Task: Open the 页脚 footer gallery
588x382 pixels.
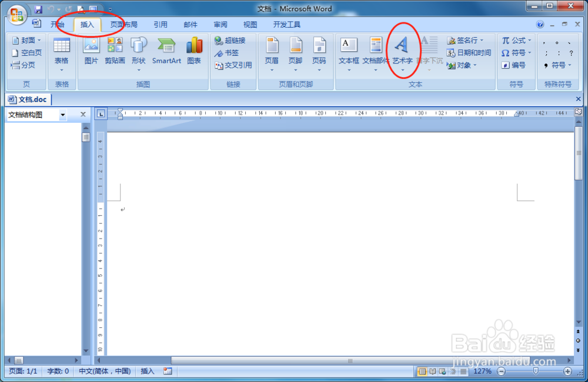Action: (296, 55)
